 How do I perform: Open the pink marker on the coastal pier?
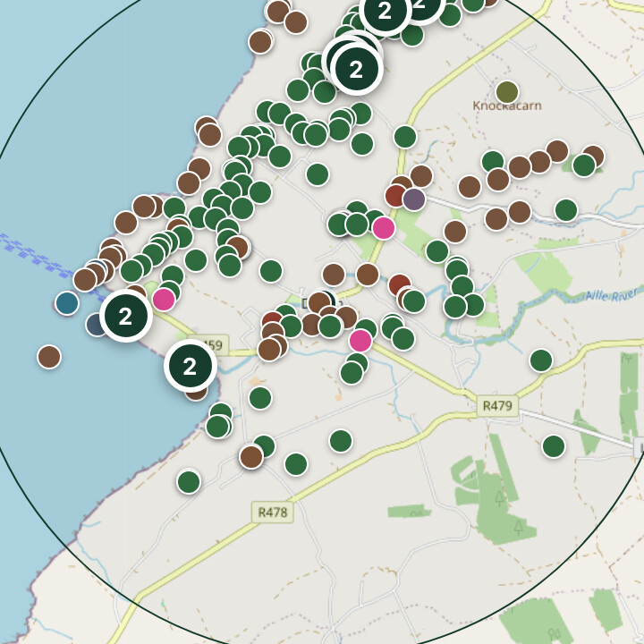click(x=164, y=300)
